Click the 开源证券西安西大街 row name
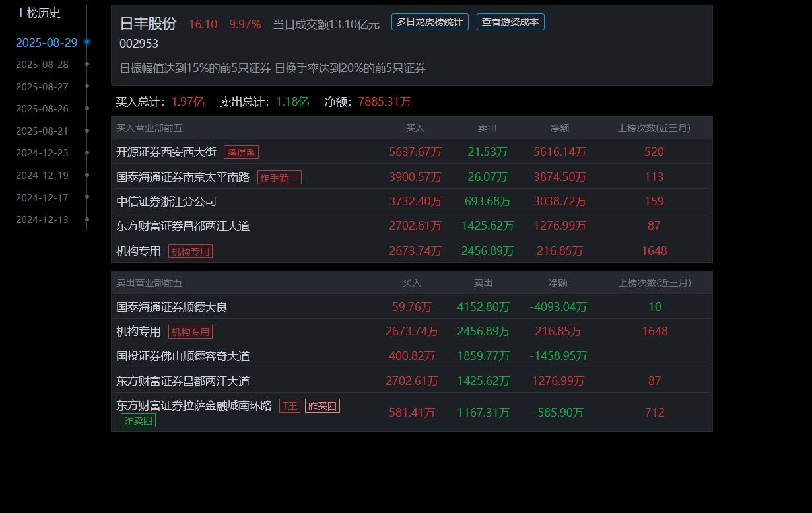This screenshot has height=513, width=812. 166,152
